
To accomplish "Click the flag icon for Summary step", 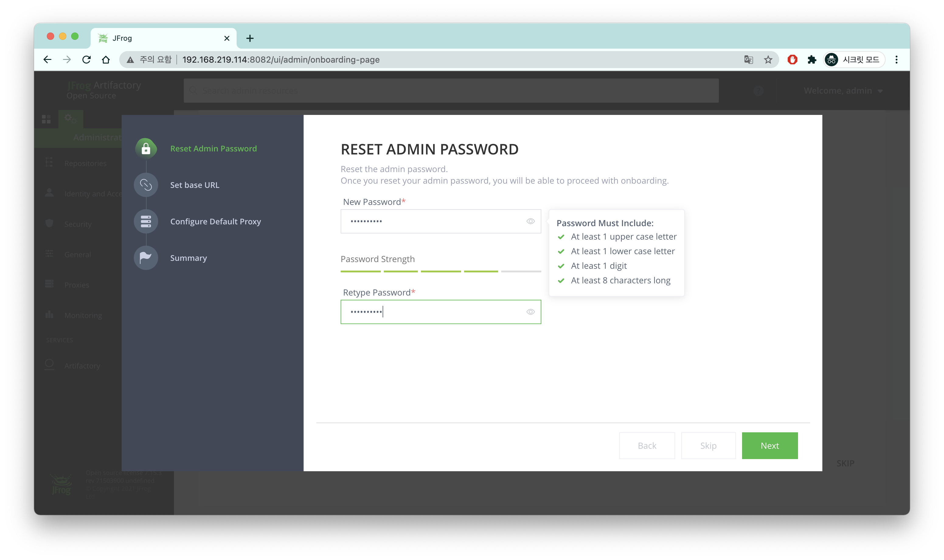I will point(146,258).
